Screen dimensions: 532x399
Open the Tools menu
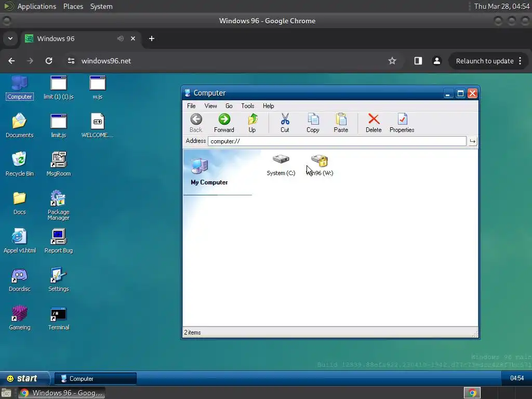(x=248, y=106)
